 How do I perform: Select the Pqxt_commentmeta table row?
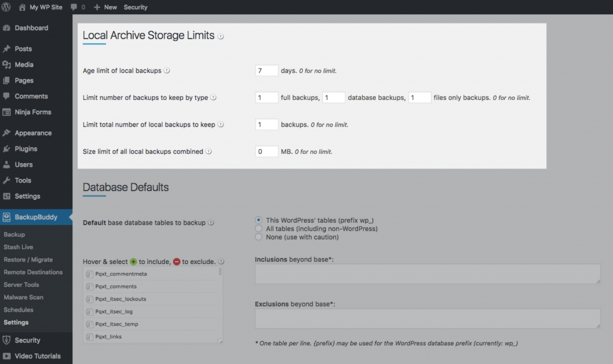click(150, 274)
